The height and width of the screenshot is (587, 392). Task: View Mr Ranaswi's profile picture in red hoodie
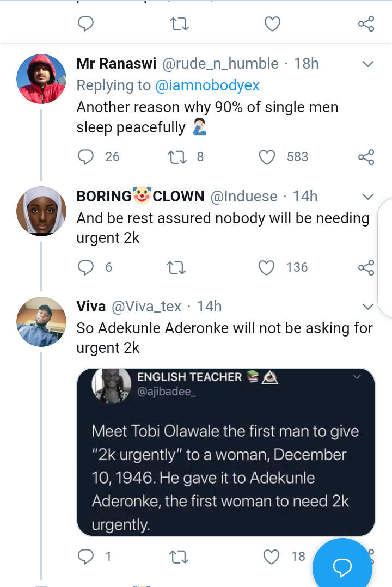click(41, 78)
